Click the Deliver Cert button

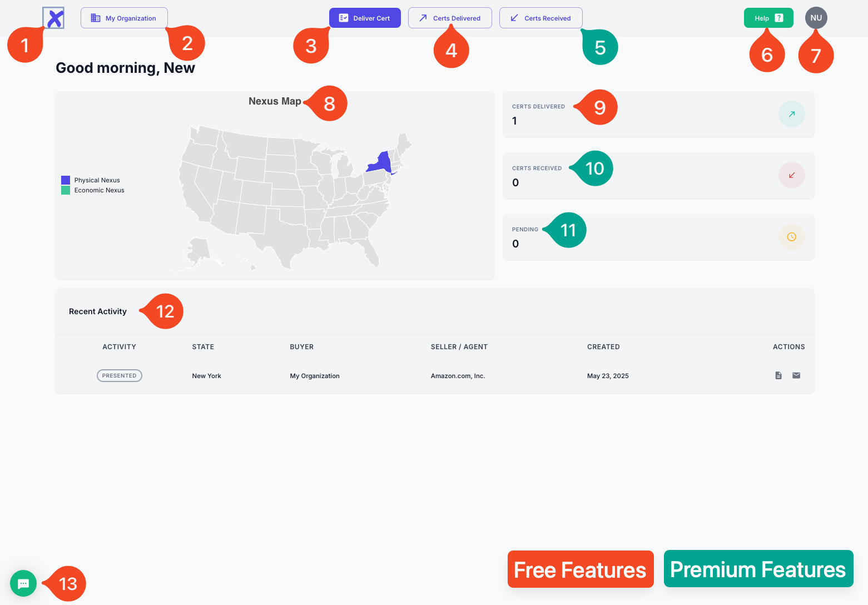[365, 18]
